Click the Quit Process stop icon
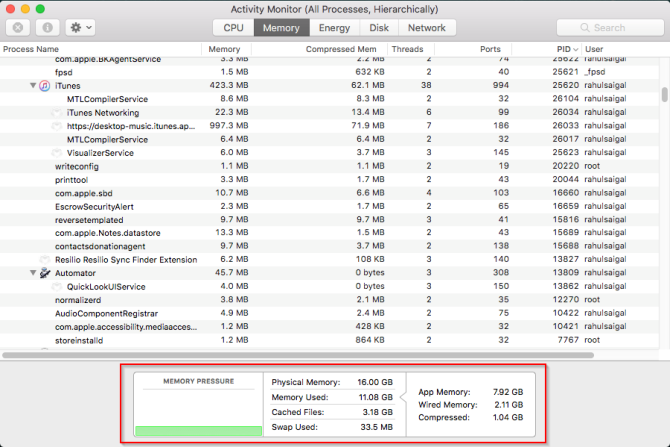Screen dimensions: 670x447 (x=18, y=28)
